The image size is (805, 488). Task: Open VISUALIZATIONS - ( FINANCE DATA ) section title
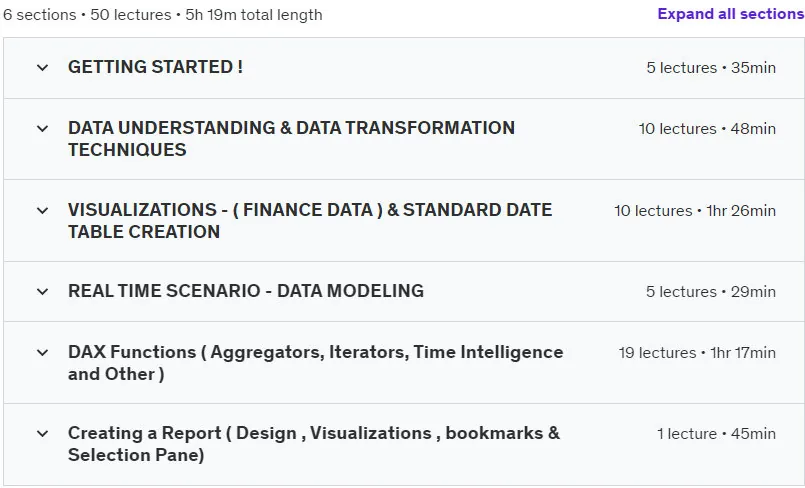(310, 221)
